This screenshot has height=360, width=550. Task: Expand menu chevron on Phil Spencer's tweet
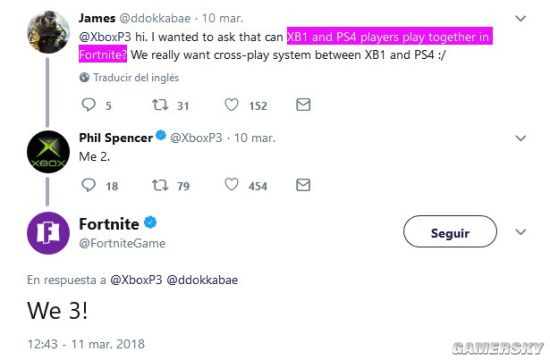(521, 138)
